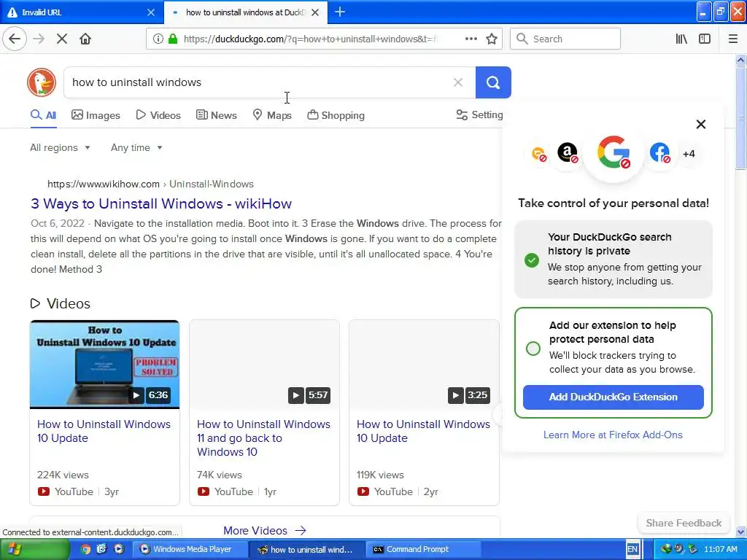
Task: Click the wikihow.com result URL
Action: pyautogui.click(x=150, y=184)
